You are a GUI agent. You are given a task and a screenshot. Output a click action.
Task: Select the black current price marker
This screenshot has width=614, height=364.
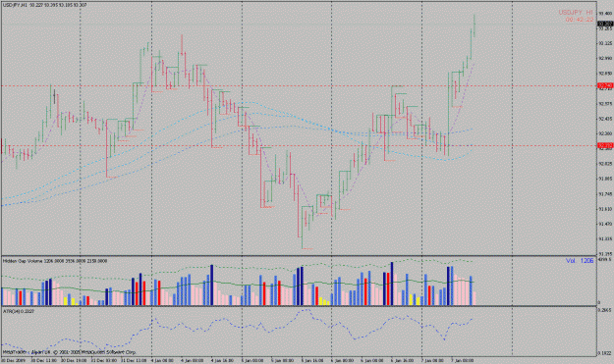pos(605,24)
